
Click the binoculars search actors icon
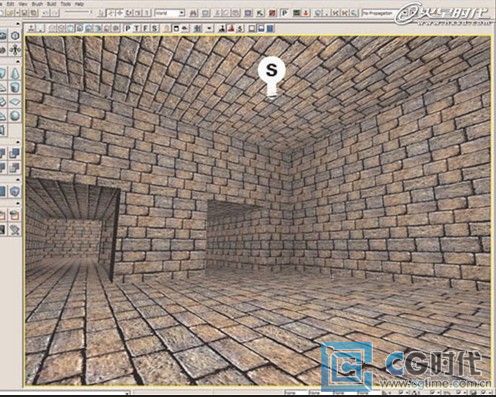193,13
